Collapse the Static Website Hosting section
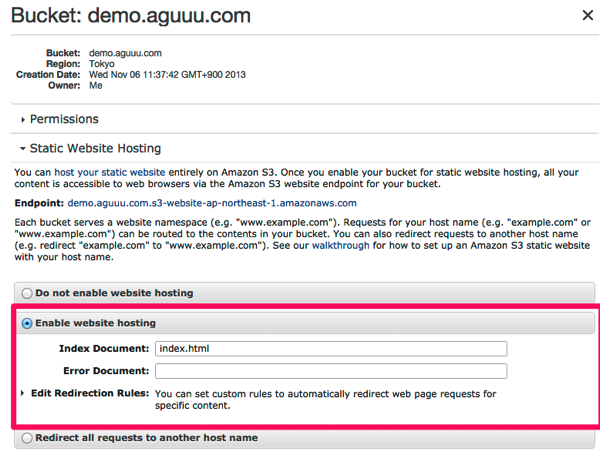Screen dimensions: 600x472 [x=91, y=148]
